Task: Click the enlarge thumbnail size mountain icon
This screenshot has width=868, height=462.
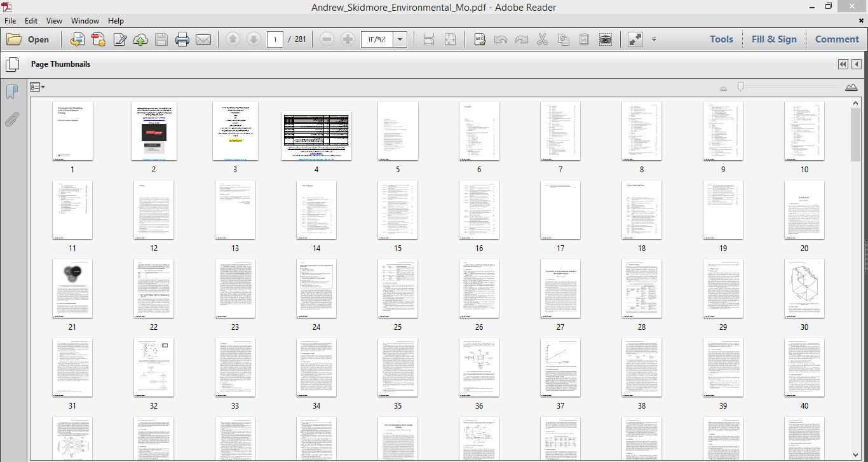Action: [851, 88]
